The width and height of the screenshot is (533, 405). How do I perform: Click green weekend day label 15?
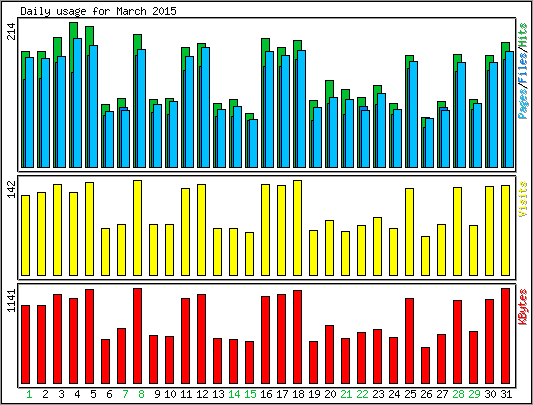pyautogui.click(x=250, y=394)
